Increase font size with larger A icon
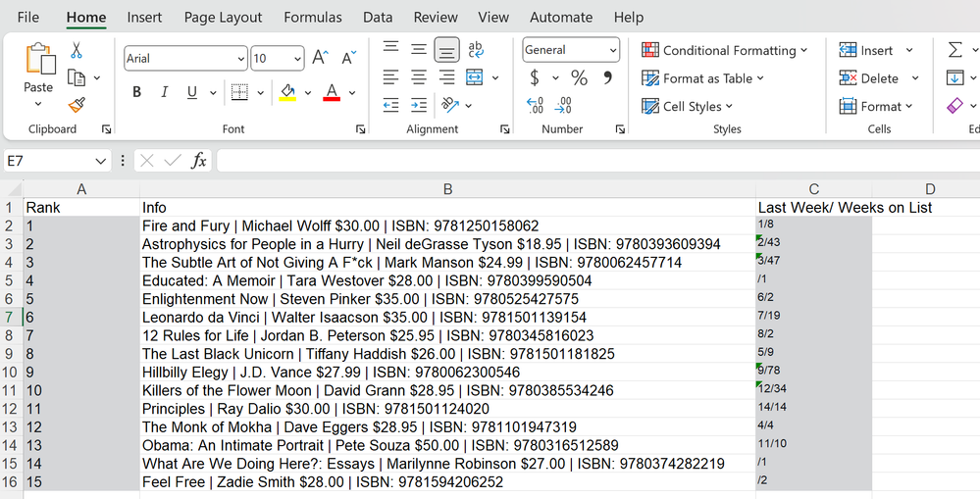The width and height of the screenshot is (980, 499). pyautogui.click(x=320, y=58)
